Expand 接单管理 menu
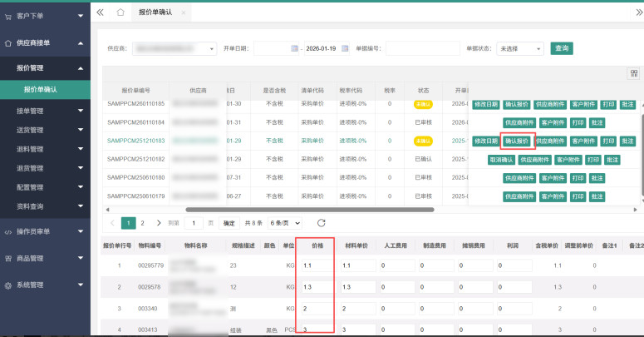 pos(45,111)
